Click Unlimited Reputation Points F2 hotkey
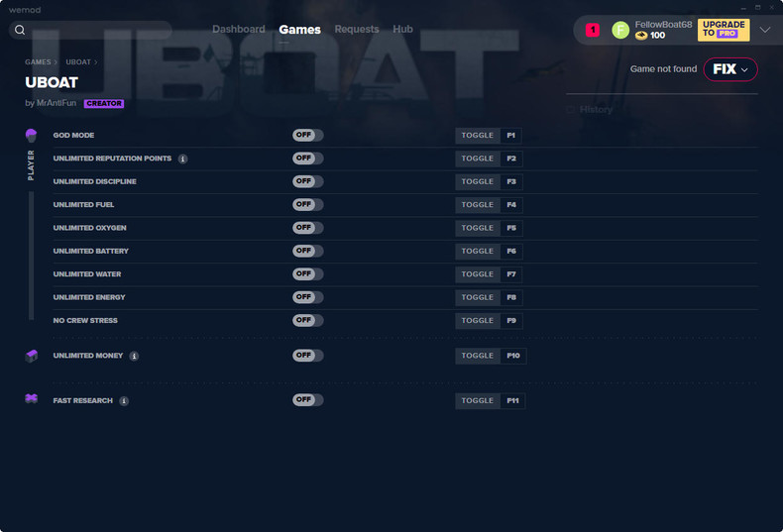Screen dimensions: 783x532 [x=511, y=159]
